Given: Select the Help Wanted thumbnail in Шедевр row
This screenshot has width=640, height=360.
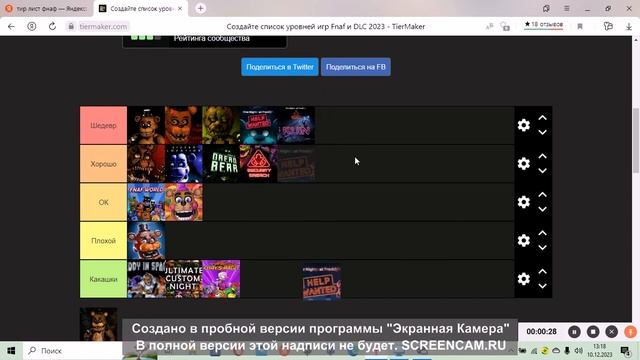Looking at the screenshot, I should [x=259, y=125].
